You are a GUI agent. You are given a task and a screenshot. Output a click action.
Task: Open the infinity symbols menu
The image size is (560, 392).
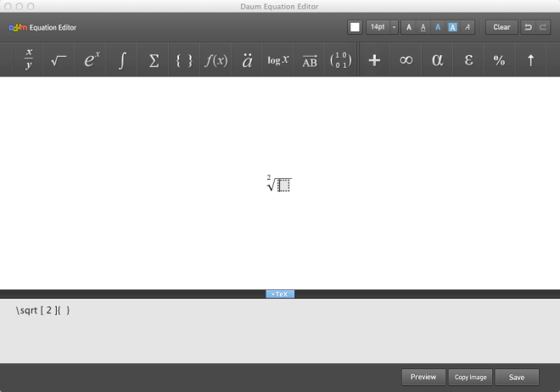406,59
